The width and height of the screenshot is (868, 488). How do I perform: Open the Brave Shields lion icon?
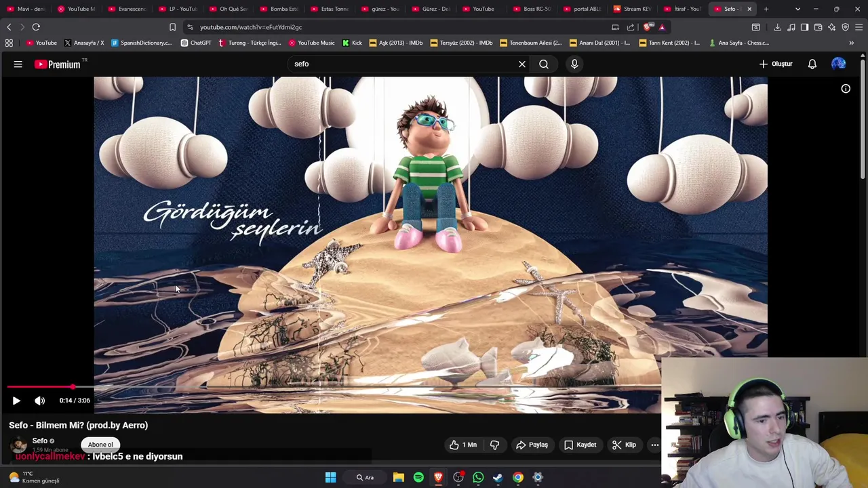[648, 27]
